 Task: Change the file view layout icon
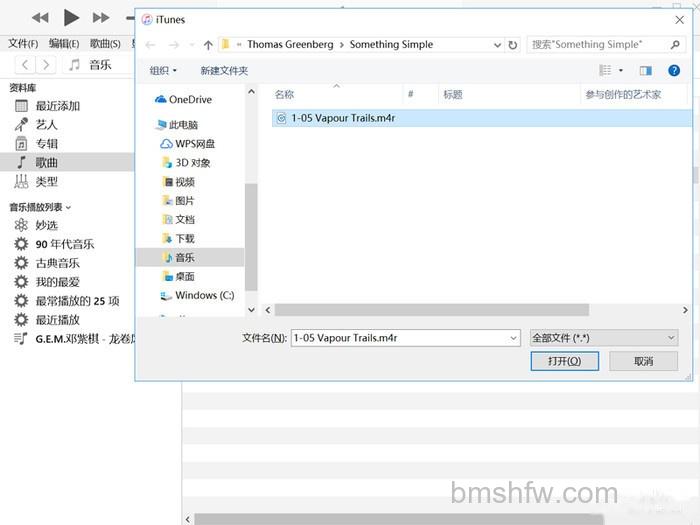point(605,70)
